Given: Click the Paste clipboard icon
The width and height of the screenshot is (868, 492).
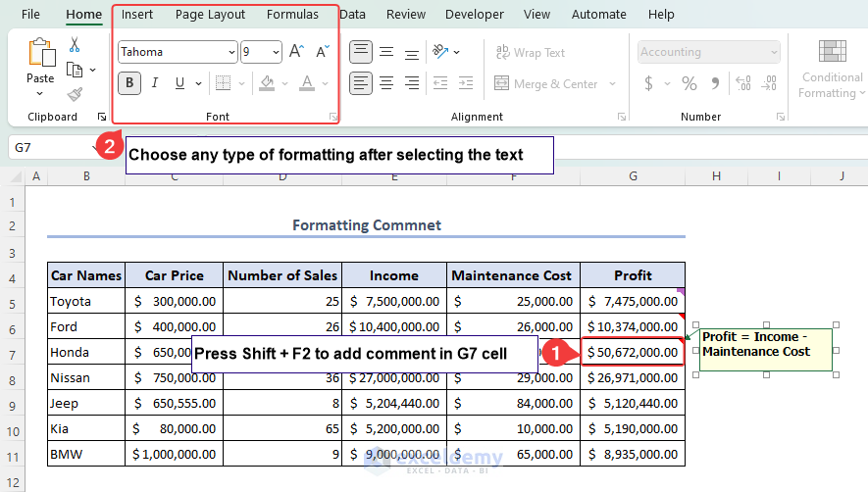Looking at the screenshot, I should click(x=41, y=53).
